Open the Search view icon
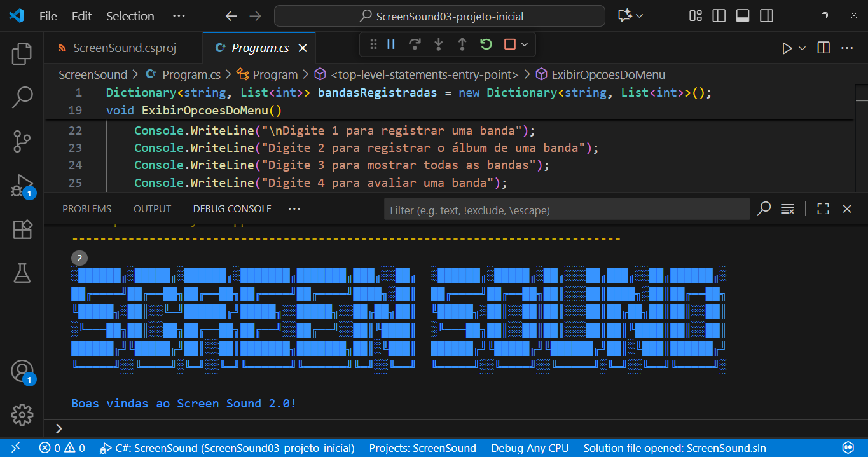The image size is (868, 457). tap(22, 97)
